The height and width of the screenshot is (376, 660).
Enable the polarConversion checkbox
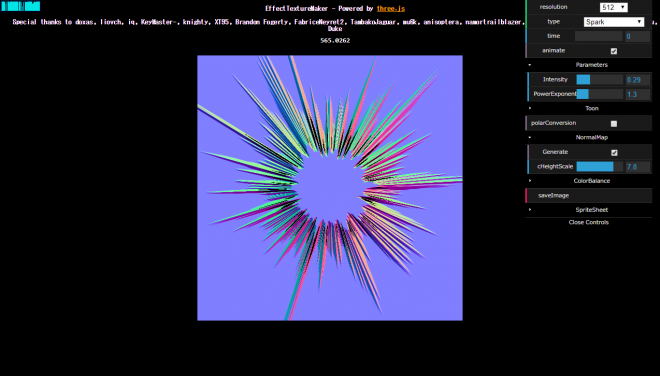tap(614, 123)
